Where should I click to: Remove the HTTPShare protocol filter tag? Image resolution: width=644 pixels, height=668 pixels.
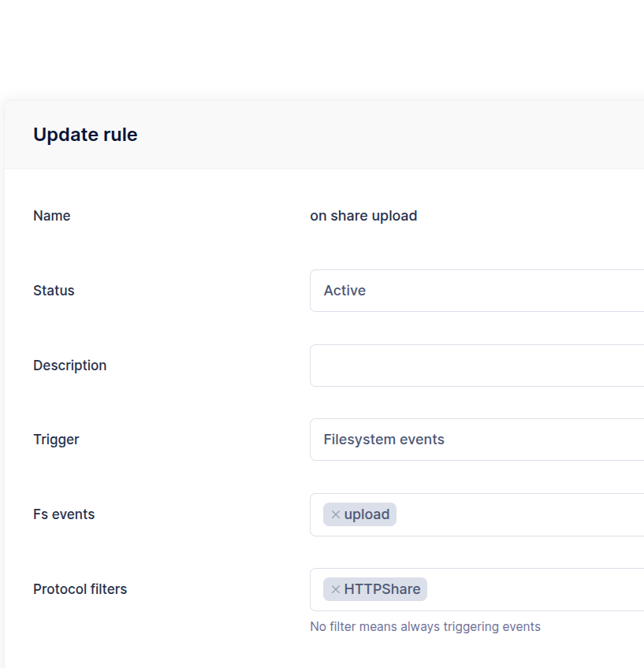point(336,589)
